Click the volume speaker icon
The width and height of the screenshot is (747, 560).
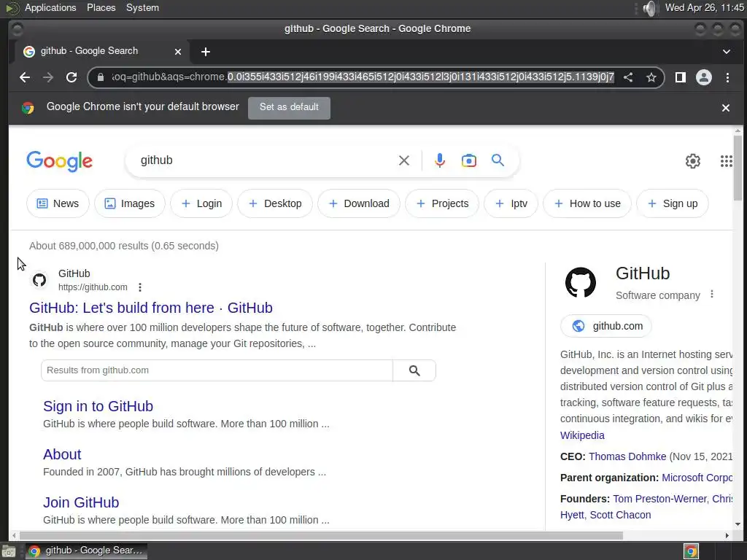(x=649, y=8)
